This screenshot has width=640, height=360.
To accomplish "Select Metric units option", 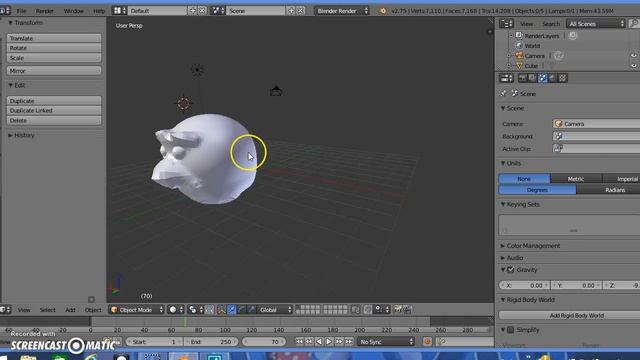I will pos(576,179).
